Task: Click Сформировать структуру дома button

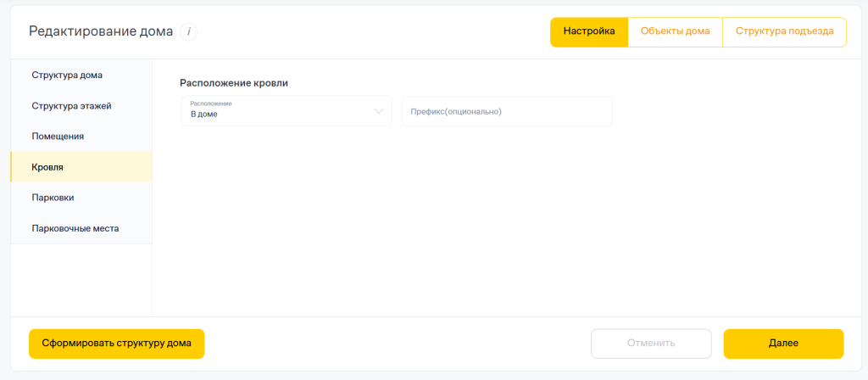Action: click(x=116, y=344)
